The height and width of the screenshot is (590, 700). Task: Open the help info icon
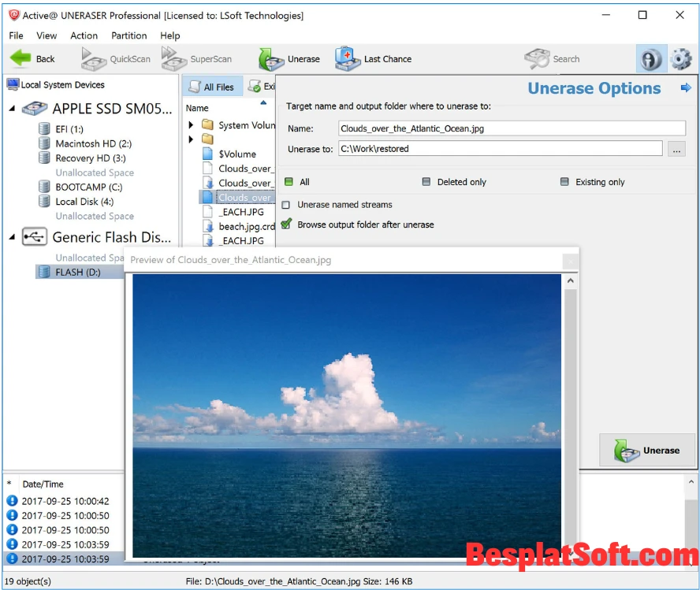(x=651, y=58)
